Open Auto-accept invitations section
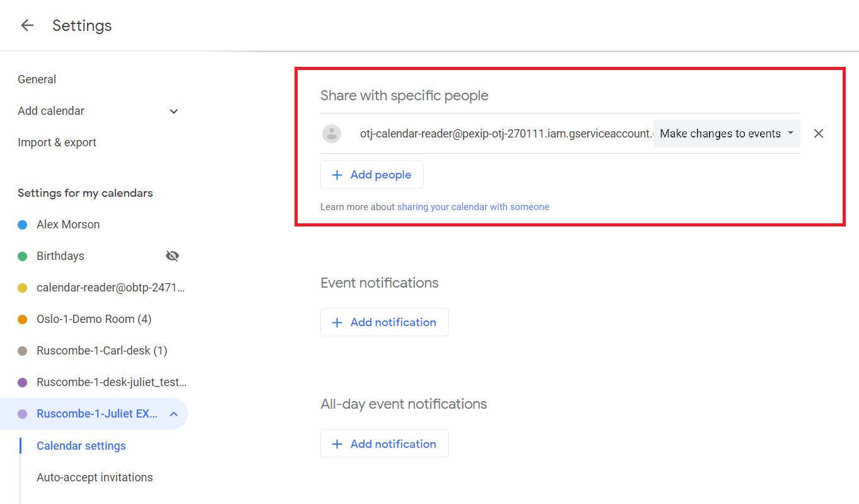 click(95, 478)
